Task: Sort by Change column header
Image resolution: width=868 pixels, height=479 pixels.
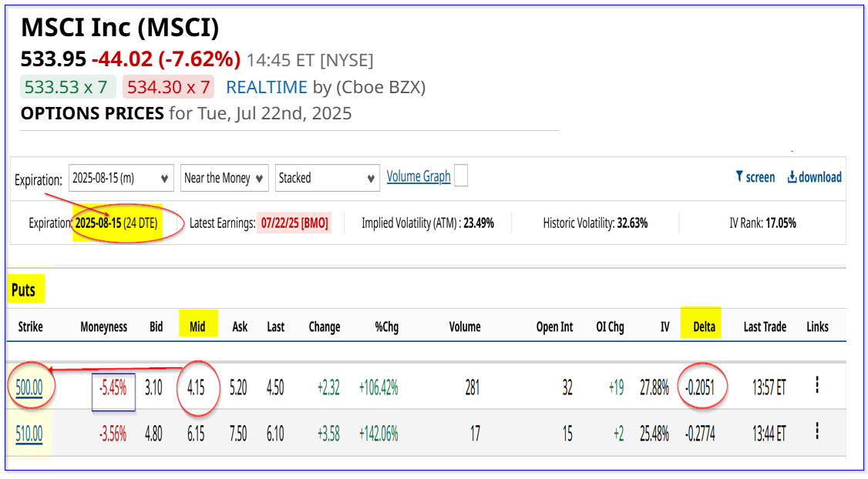Action: (x=325, y=327)
